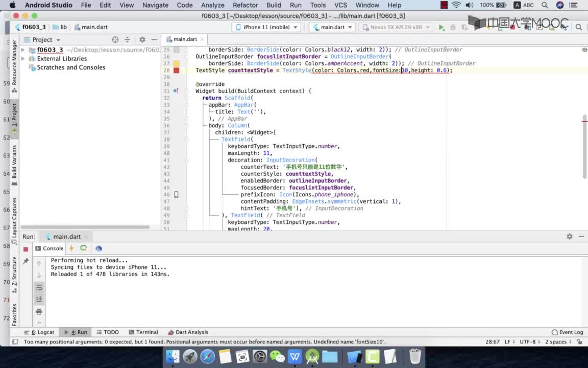Viewport: 588px width, 368px height.
Task: Toggle the 1: Project side panel
Action: tap(14, 118)
